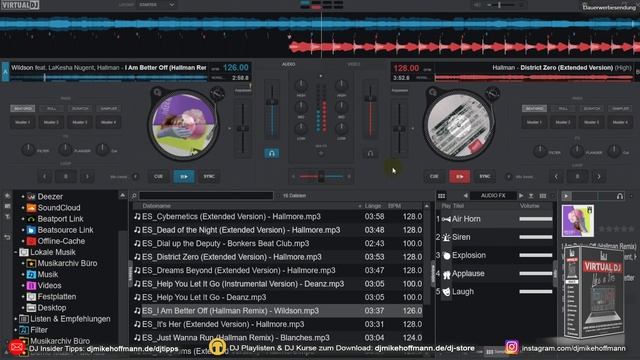Collapse the Lokale Musik tree node
The image size is (640, 360).
tap(15, 252)
